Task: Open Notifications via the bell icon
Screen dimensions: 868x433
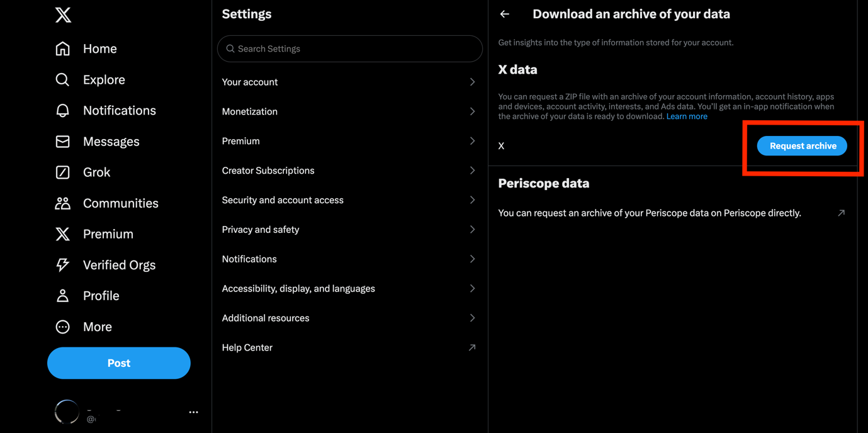Action: coord(62,111)
